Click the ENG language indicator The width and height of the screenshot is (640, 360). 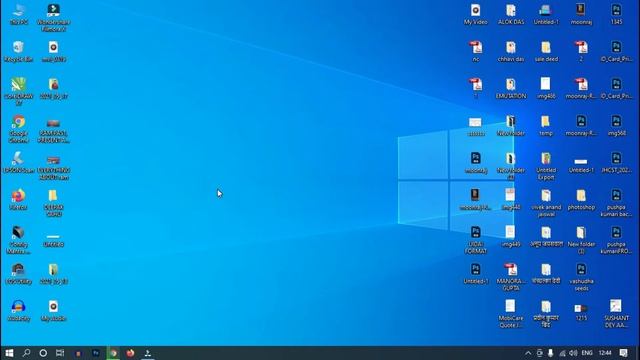tap(587, 353)
